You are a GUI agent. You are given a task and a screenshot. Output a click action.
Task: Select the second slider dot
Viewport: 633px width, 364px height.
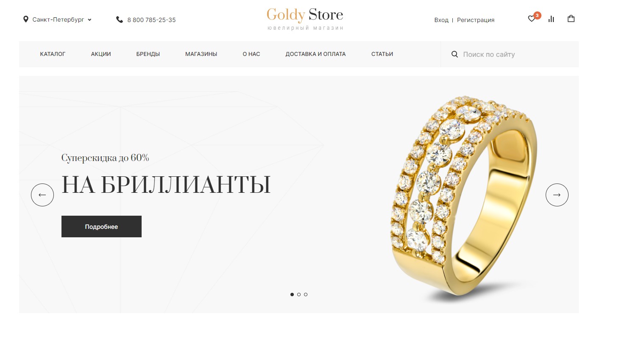click(299, 295)
